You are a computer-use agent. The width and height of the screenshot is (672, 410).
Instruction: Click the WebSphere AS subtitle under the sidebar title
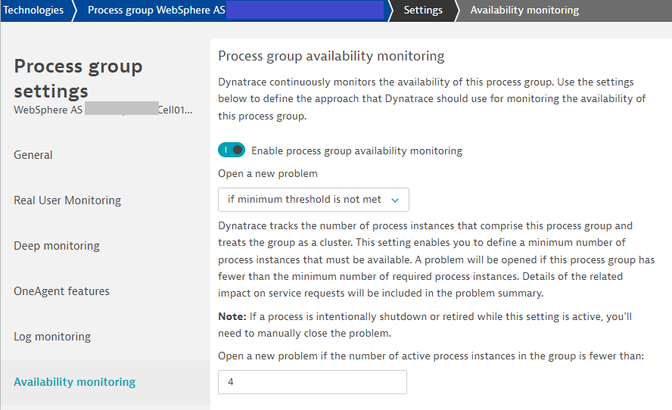click(103, 109)
